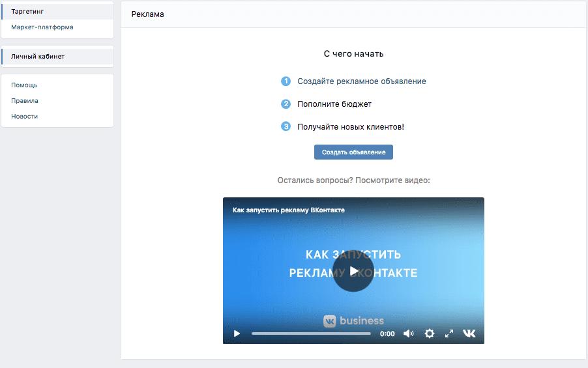Screen dimensions: 588x368
Task: Click the VK logo in the player controls
Action: tap(469, 333)
